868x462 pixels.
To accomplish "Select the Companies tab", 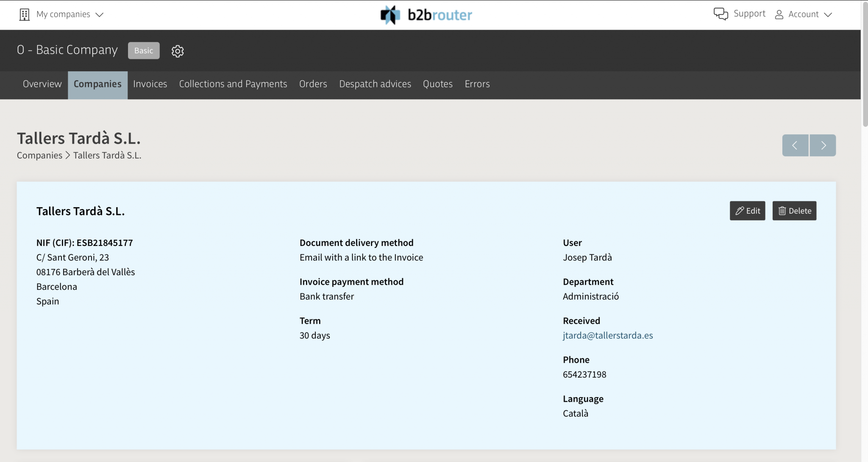I will (x=97, y=84).
